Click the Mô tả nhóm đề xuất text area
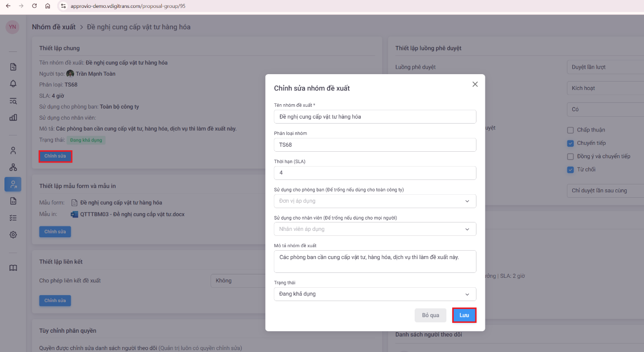The image size is (644, 352). 375,262
